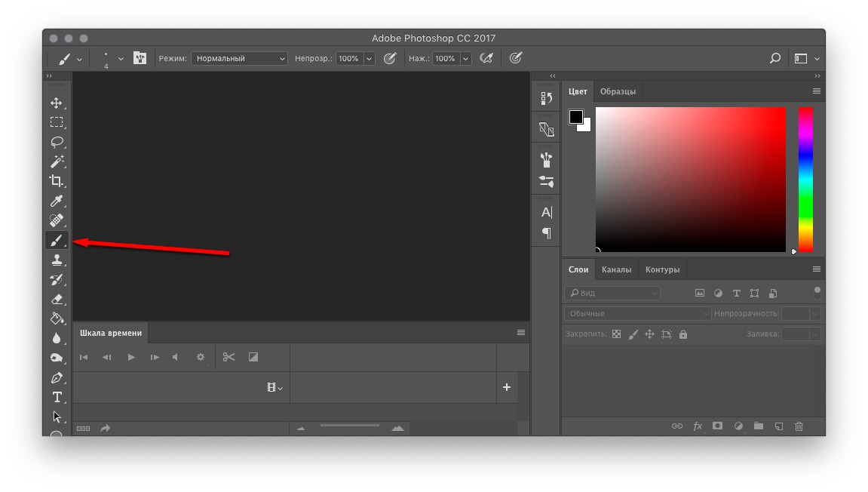Screen dimensions: 868x492
Task: Click the timeline play button
Action: pyautogui.click(x=131, y=357)
